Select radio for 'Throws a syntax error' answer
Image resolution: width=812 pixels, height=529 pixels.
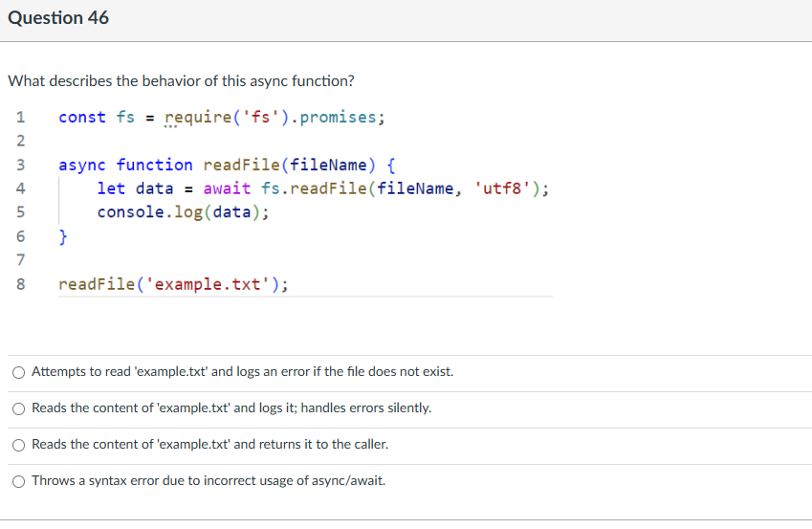point(18,481)
